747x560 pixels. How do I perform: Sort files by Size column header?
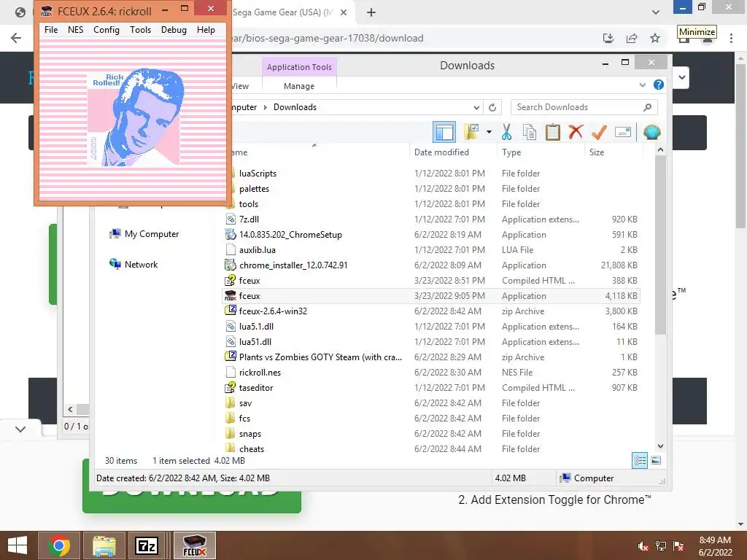pyautogui.click(x=597, y=152)
